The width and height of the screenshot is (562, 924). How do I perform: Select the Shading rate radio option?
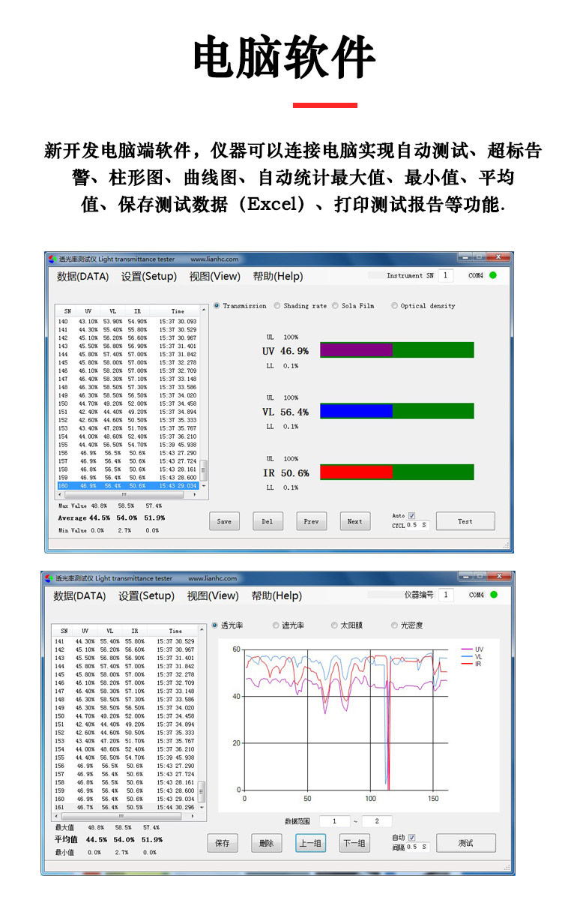[277, 306]
